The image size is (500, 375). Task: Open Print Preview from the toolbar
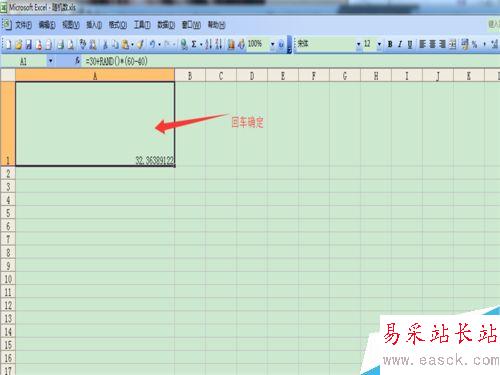tap(70, 44)
